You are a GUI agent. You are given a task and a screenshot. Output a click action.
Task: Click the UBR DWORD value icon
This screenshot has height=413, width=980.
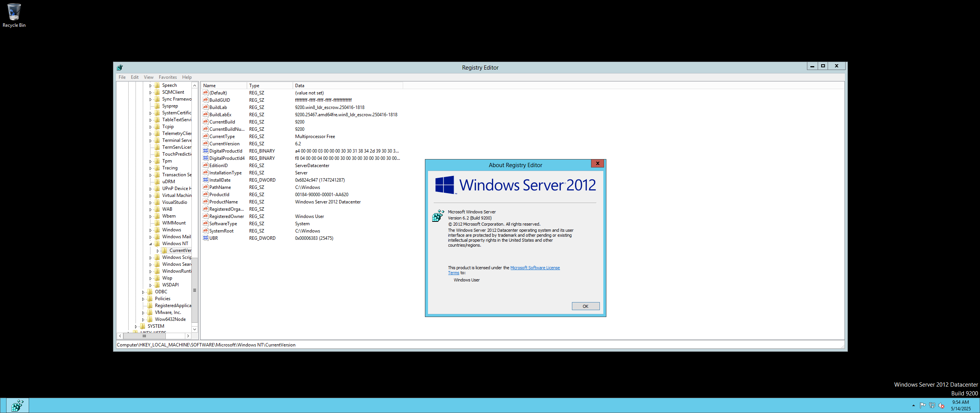[206, 238]
